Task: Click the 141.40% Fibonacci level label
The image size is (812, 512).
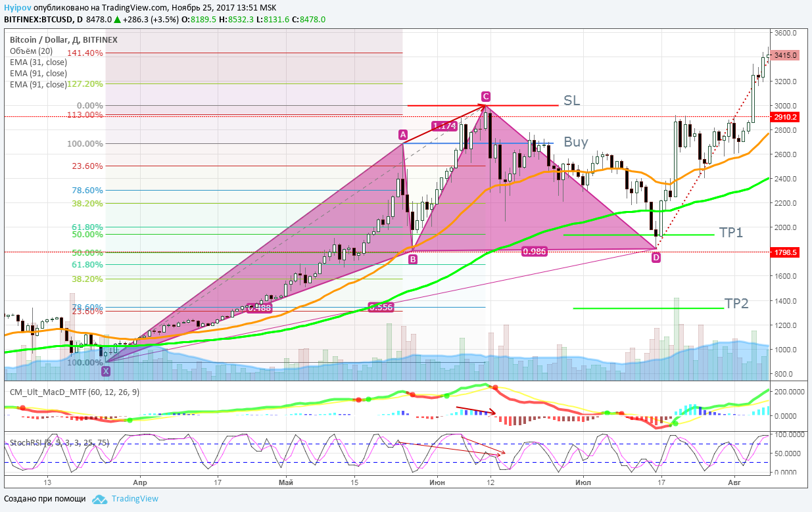Action: pyautogui.click(x=85, y=53)
